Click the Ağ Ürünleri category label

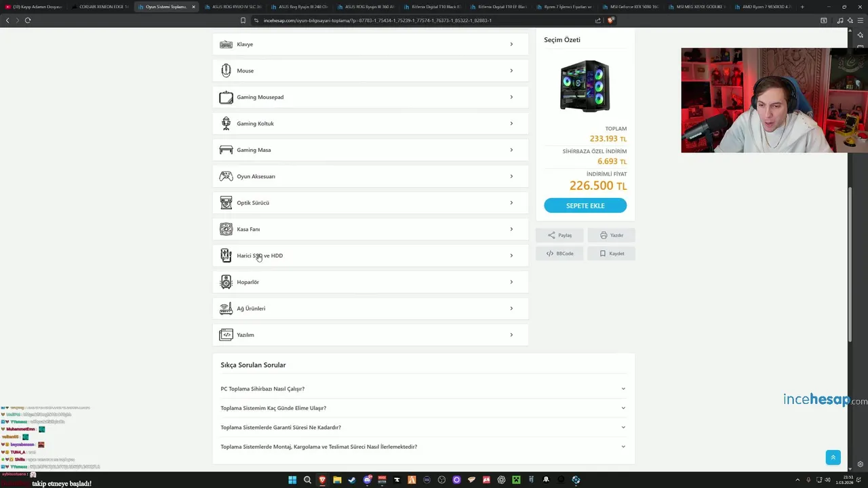point(251,308)
